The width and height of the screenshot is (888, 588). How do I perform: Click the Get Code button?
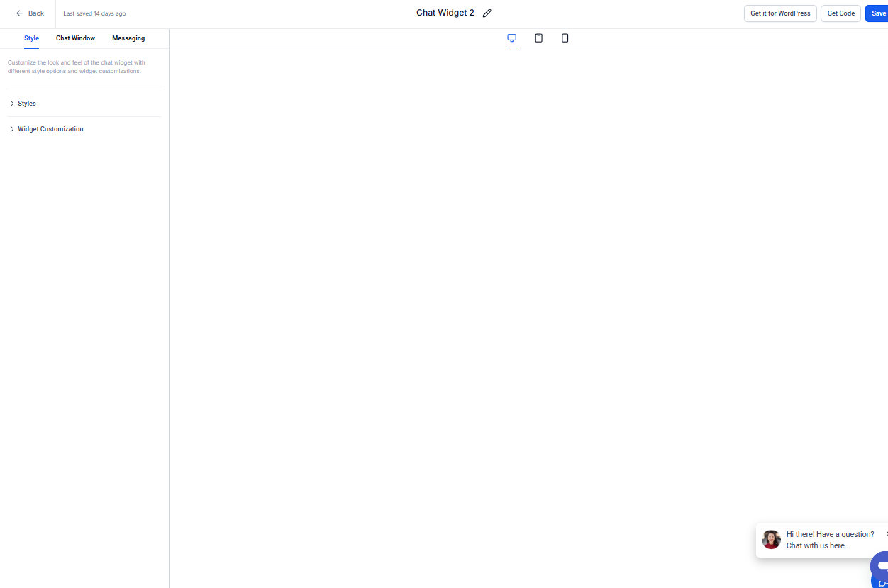(840, 13)
